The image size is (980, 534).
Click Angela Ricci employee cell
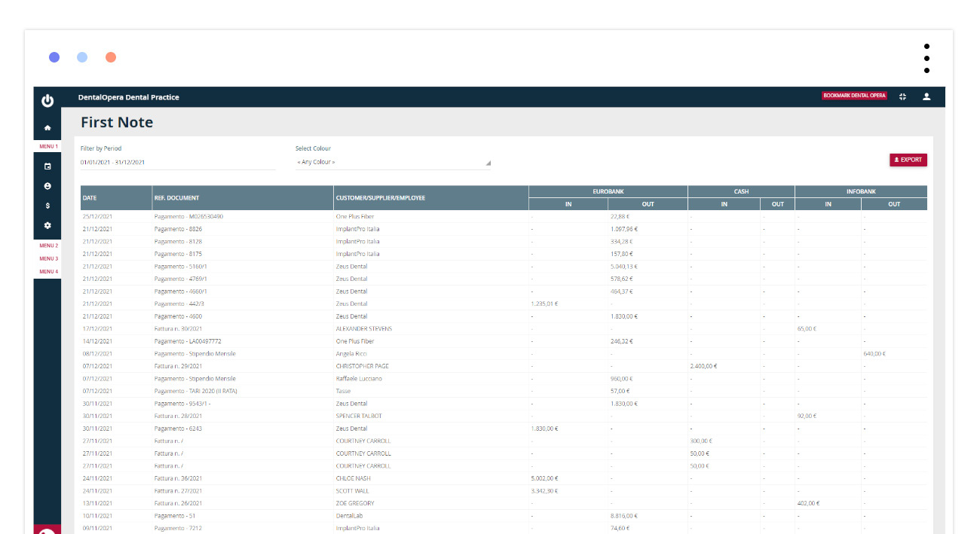coord(351,354)
